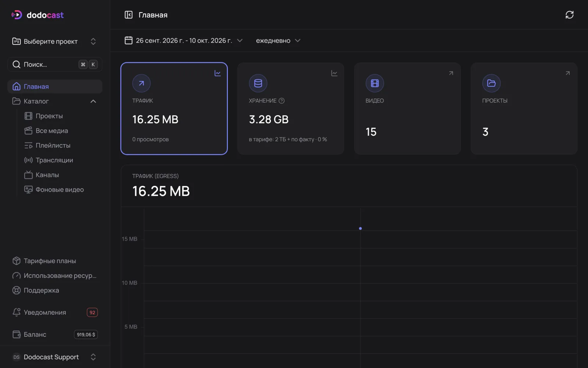This screenshot has width=588, height=368.
Task: Click the ⌘ K search shortcut badge
Action: click(88, 64)
